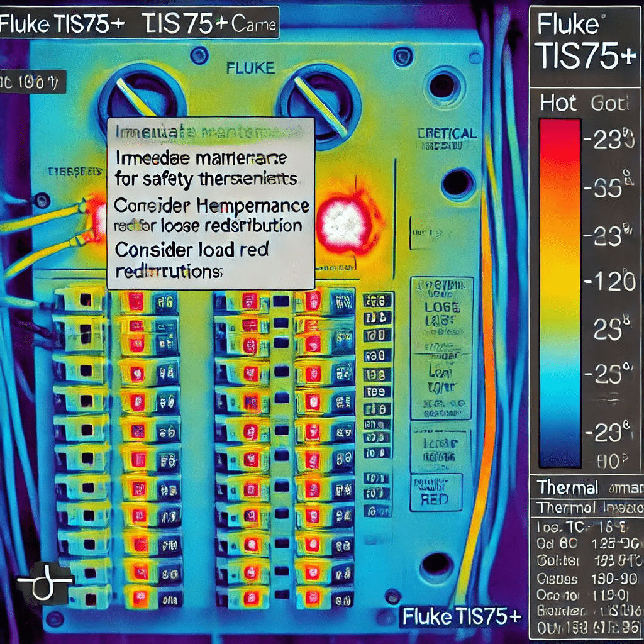
Task: Click the 'Fluke TIS75+' header of legend panel
Action: coord(586,46)
